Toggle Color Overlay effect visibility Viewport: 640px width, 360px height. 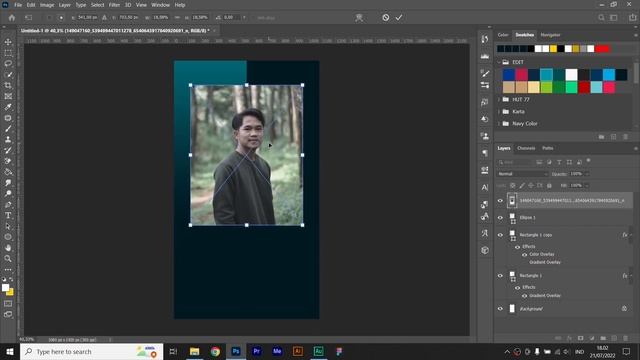click(524, 254)
